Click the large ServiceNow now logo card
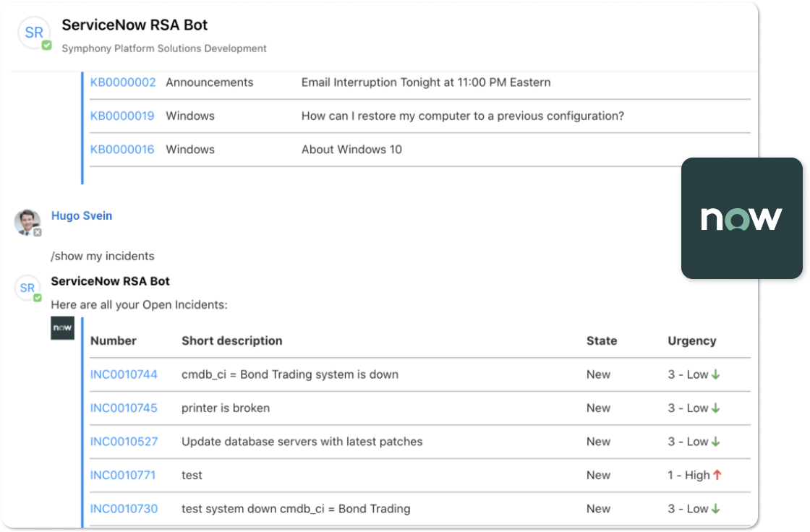 pos(743,218)
